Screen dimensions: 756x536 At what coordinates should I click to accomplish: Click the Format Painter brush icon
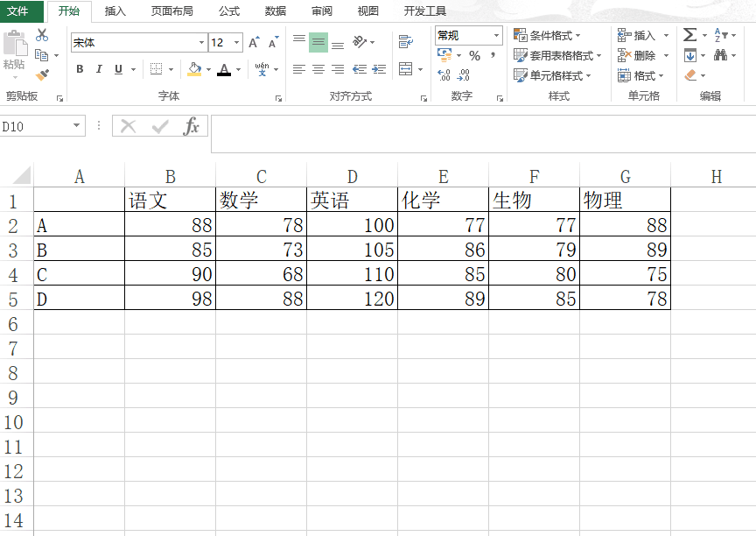click(42, 74)
